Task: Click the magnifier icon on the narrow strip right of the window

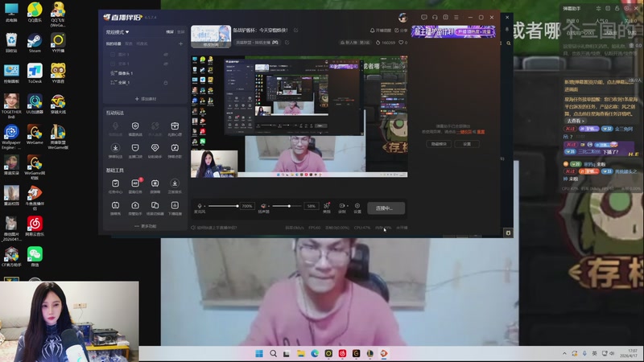Action: tap(509, 43)
